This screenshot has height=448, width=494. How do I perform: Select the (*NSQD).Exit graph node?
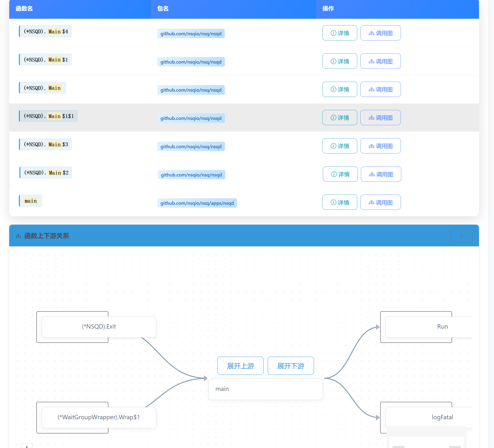tap(99, 327)
